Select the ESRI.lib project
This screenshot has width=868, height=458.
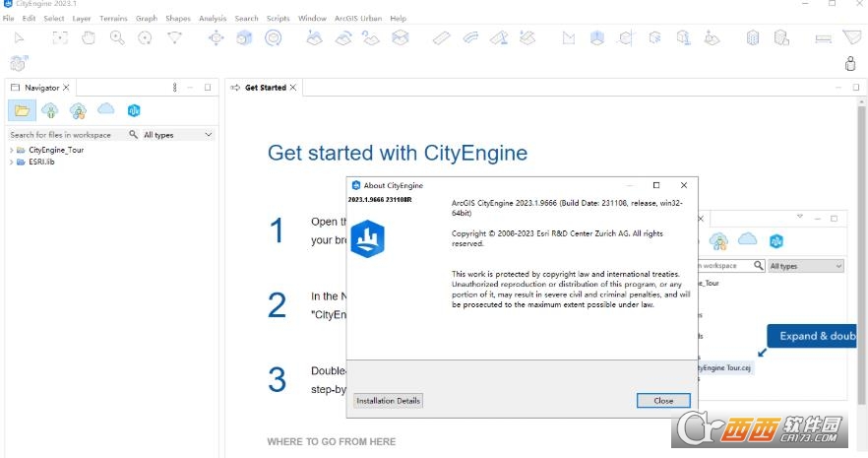[x=41, y=162]
